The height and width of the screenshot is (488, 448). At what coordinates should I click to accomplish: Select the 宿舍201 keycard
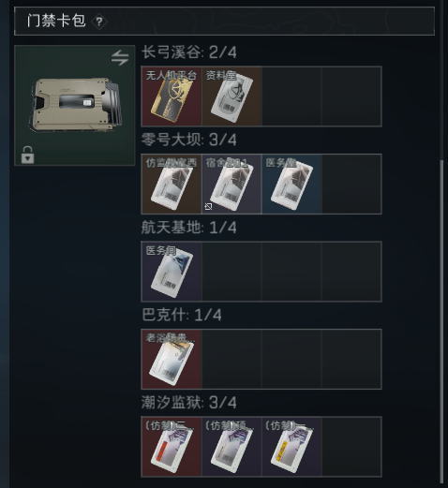231,184
